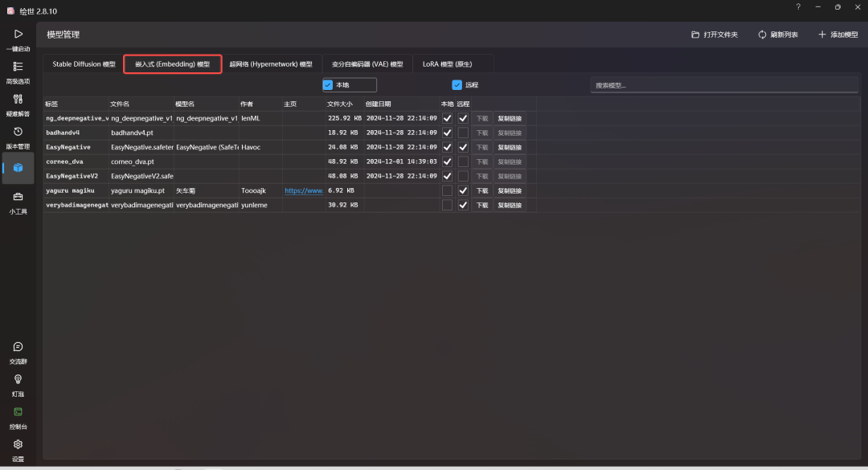The height and width of the screenshot is (470, 868).
Task: Open 小工具 toolbox in the sidebar
Action: (x=18, y=197)
